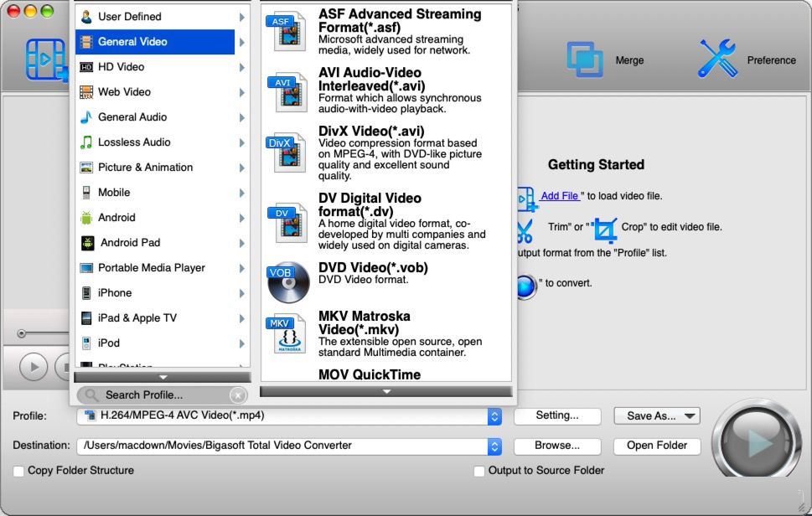This screenshot has width=812, height=516.
Task: Click the HD Video category icon
Action: [86, 67]
